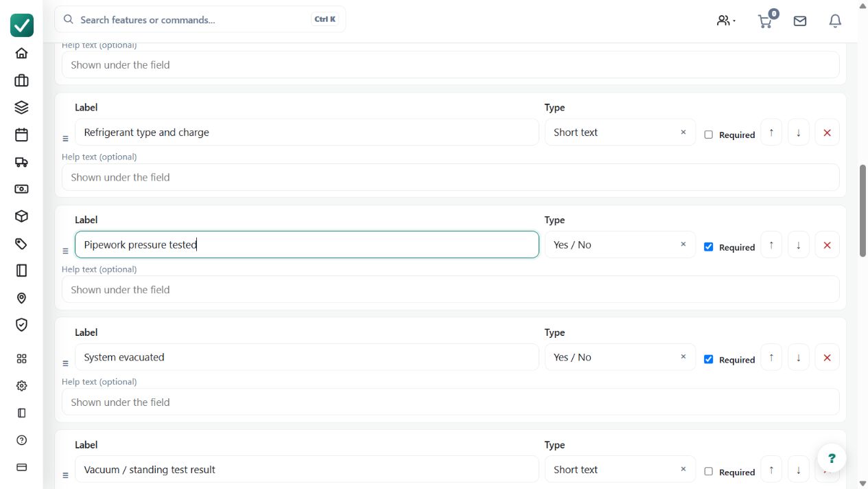Focus the search features or commands box
The height and width of the screenshot is (489, 868).
(200, 20)
